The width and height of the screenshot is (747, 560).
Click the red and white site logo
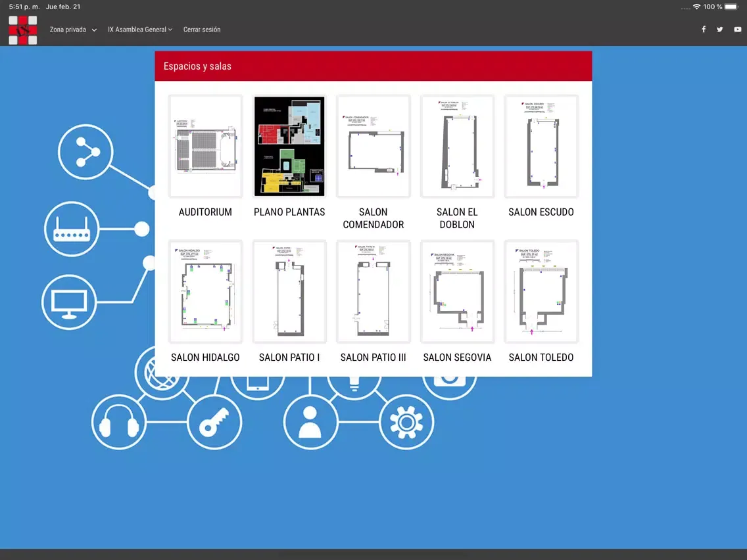point(23,30)
